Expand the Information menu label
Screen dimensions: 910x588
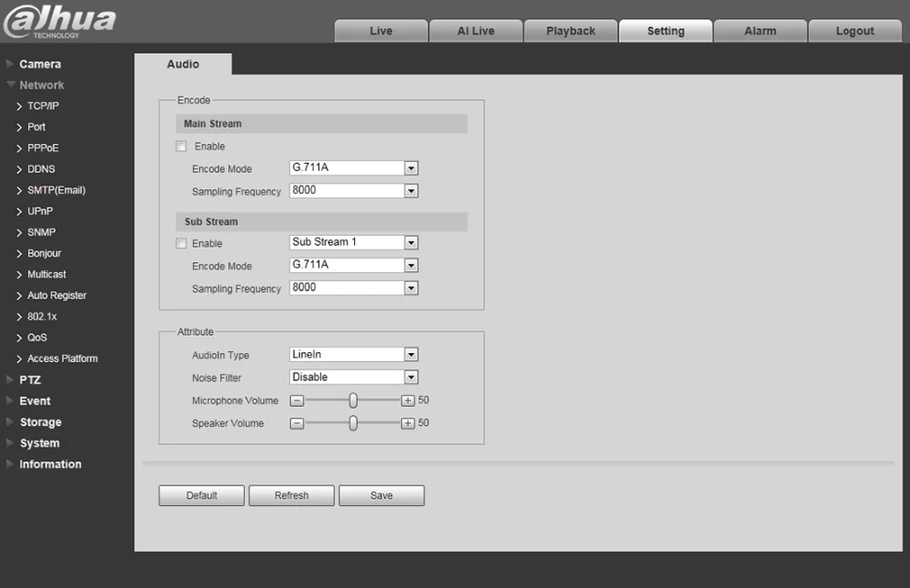[50, 464]
